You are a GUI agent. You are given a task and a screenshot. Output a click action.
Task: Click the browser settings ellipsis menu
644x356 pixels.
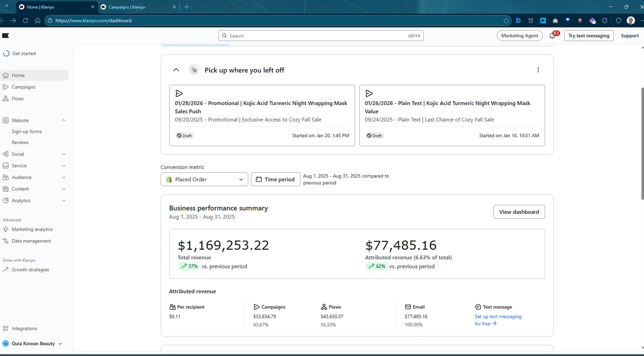[x=642, y=20]
